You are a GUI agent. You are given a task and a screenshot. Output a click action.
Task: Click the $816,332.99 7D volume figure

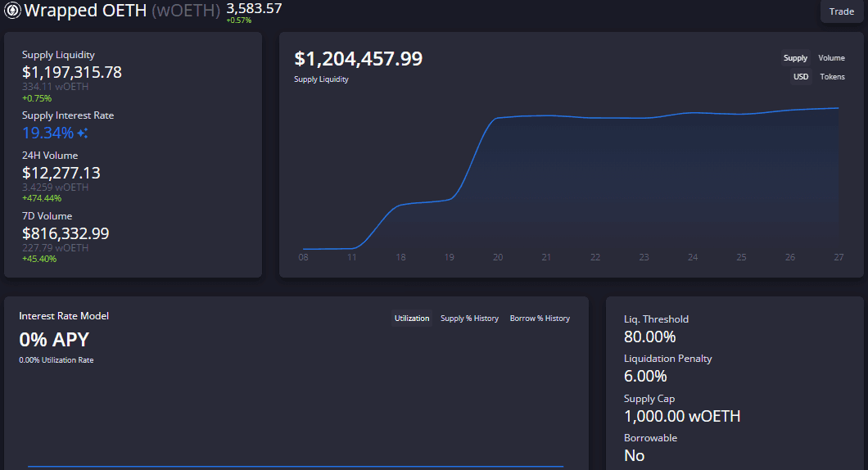pyautogui.click(x=66, y=233)
